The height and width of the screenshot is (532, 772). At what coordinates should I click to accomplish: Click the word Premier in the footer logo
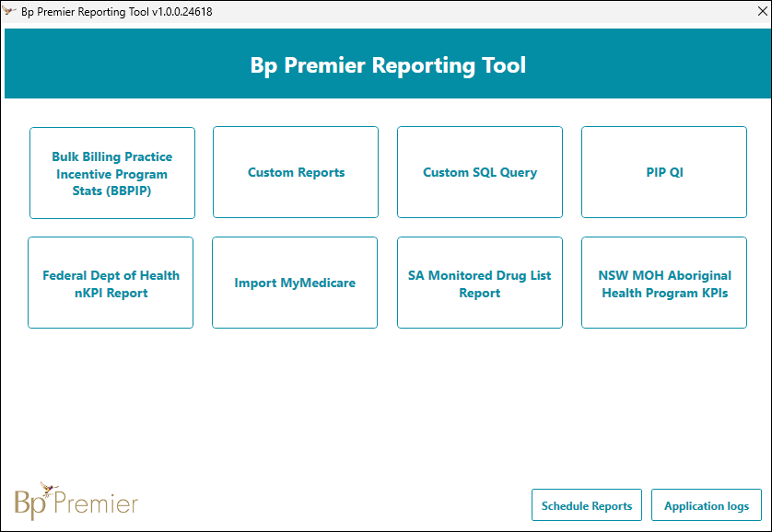(96, 504)
